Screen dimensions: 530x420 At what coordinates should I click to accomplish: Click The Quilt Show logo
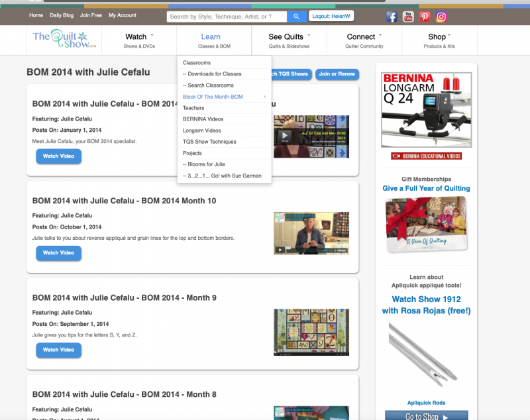(65, 40)
